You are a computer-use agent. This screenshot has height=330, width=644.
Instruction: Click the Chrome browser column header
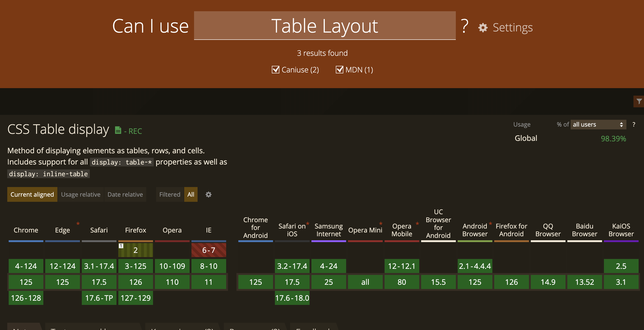pyautogui.click(x=26, y=230)
